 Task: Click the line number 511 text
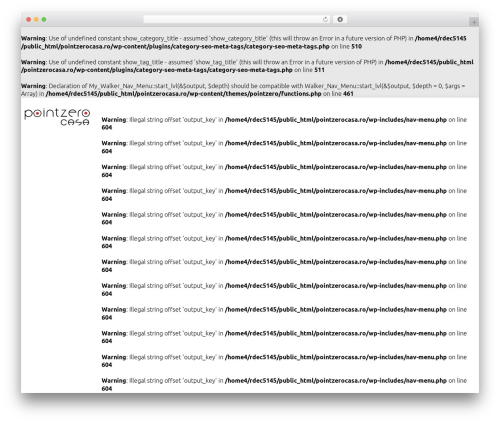pyautogui.click(x=319, y=70)
